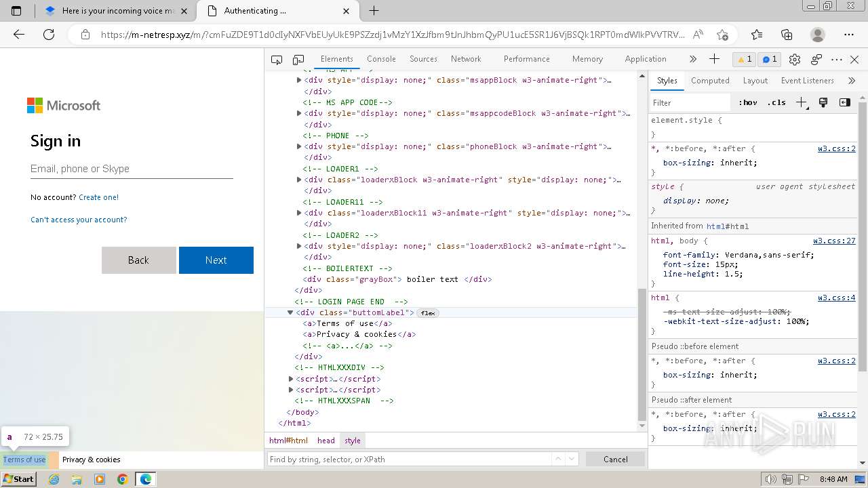Screen dimensions: 868x488
Task: Focus Find by string selector box
Action: tap(410, 459)
